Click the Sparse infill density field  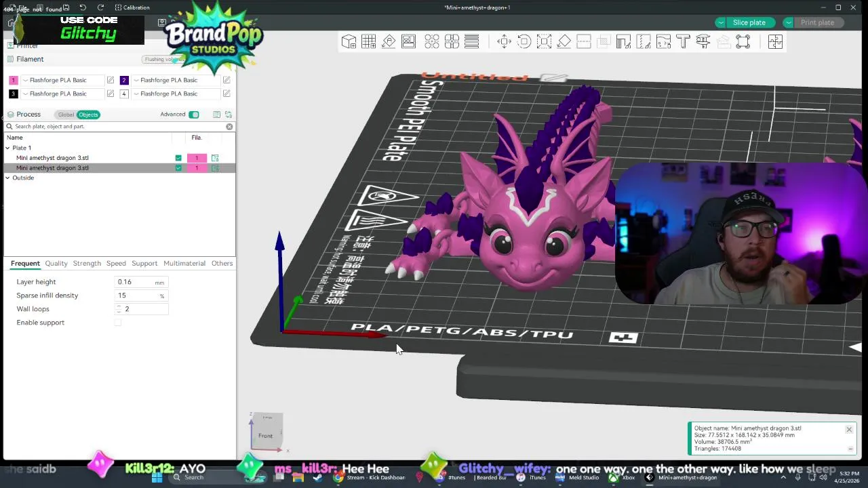click(141, 296)
